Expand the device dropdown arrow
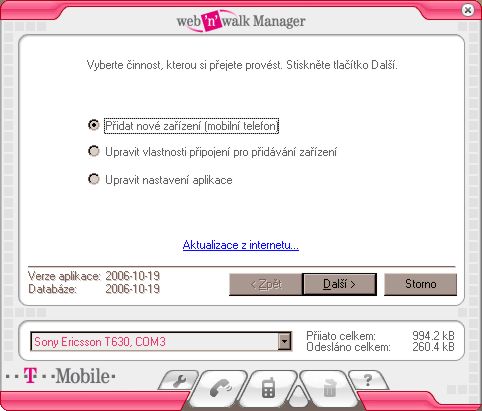This screenshot has height=411, width=482. click(284, 341)
